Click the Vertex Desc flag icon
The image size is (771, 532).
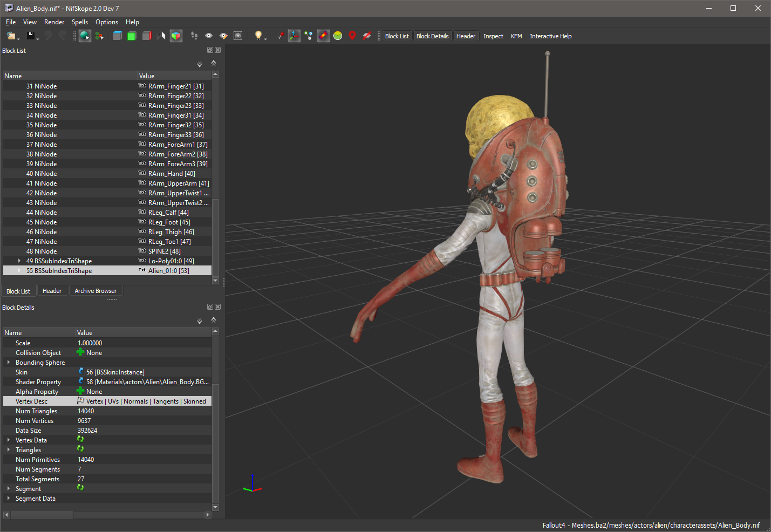[x=80, y=401]
